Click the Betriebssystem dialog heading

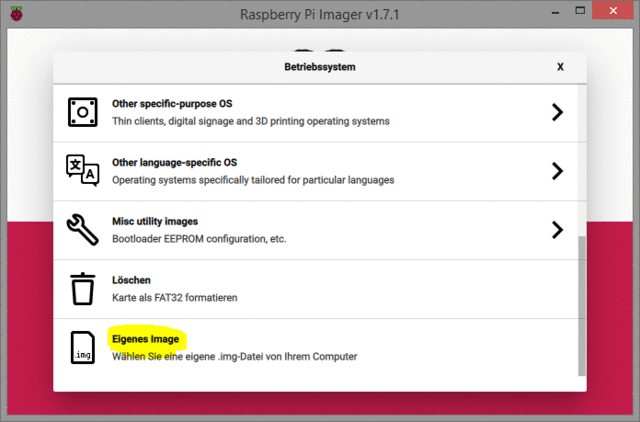click(320, 67)
